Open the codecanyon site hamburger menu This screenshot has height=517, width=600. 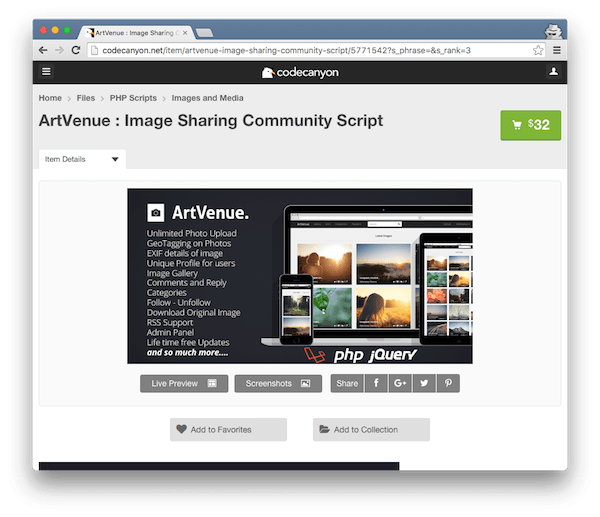pyautogui.click(x=46, y=72)
